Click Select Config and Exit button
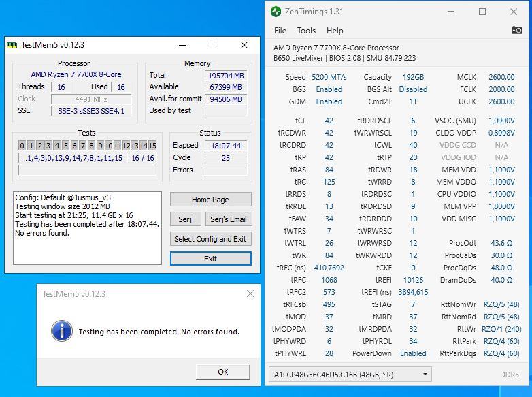 (210, 239)
